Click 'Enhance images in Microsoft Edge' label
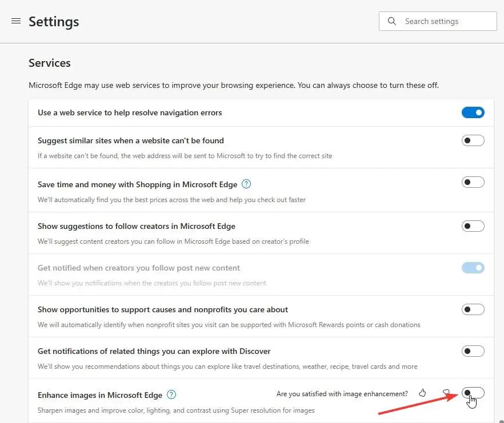 tap(100, 395)
